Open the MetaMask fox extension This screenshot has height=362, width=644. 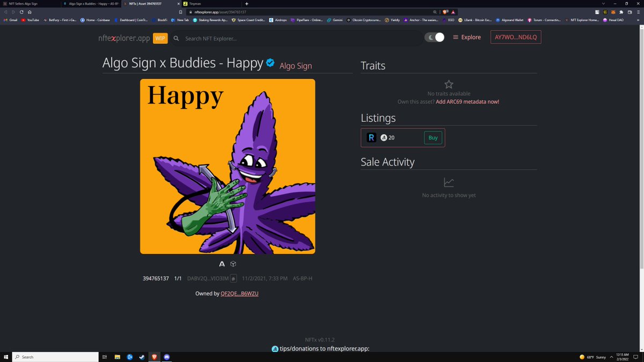[x=613, y=12]
